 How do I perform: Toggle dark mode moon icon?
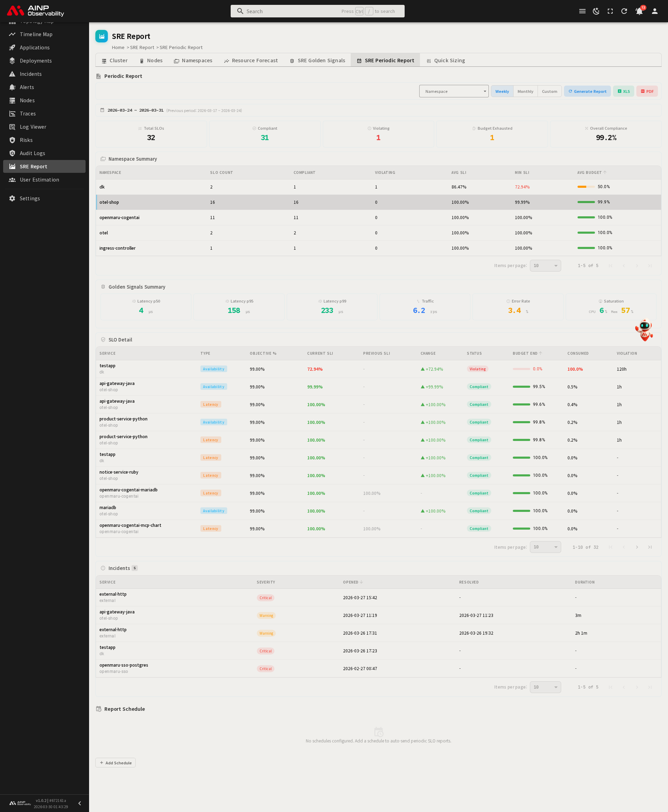pos(596,11)
